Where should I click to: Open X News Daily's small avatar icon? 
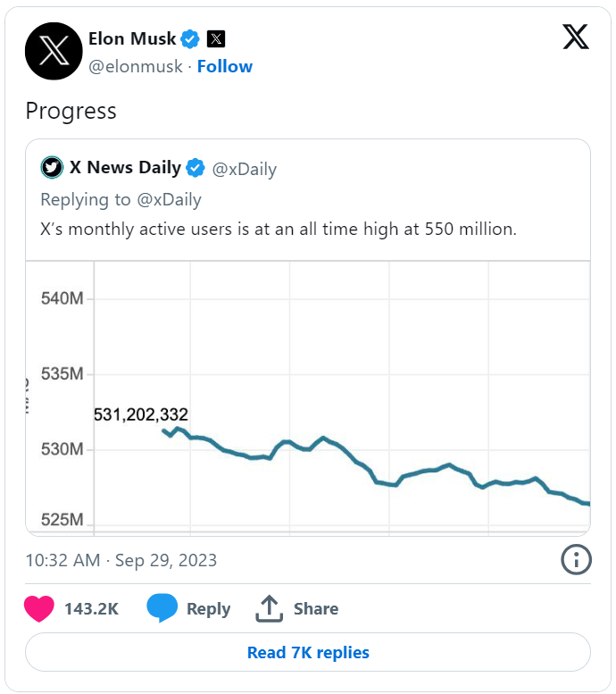[x=52, y=167]
